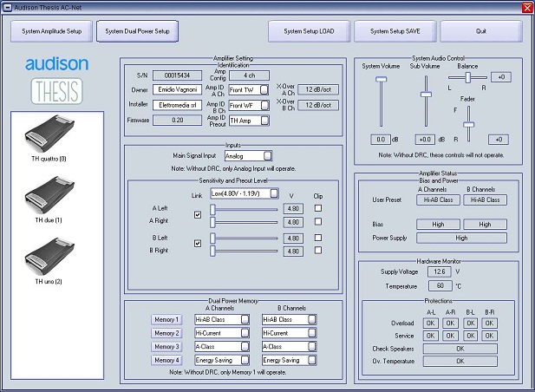Open the window system menu icon
The image size is (535, 392).
tap(7, 8)
